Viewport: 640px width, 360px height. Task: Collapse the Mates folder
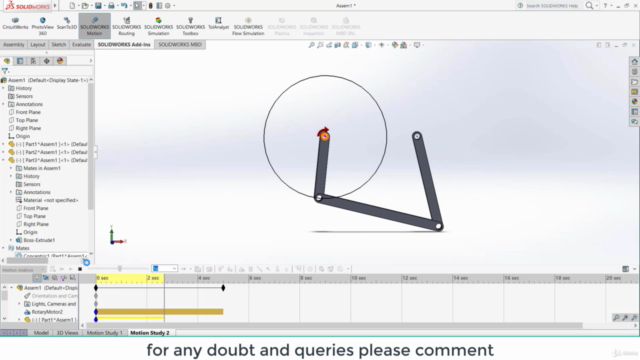[4, 248]
